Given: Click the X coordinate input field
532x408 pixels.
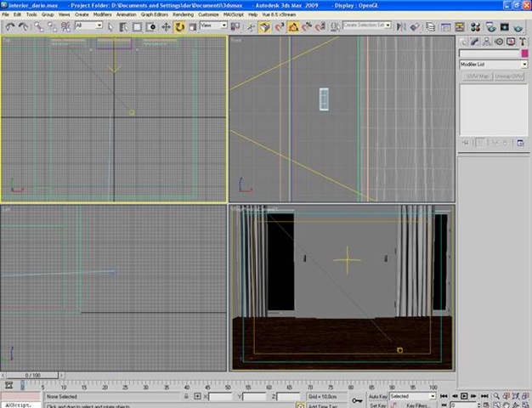Looking at the screenshot, I should [220, 396].
